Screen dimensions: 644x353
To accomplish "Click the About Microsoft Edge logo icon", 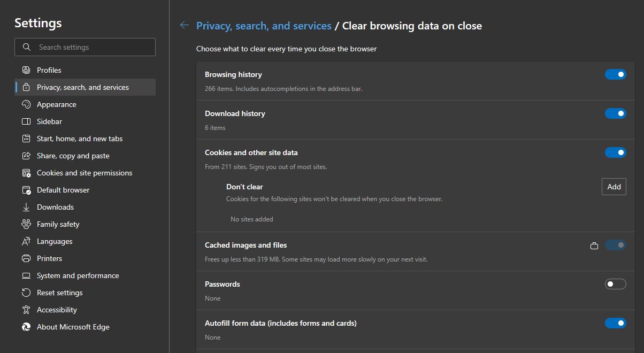I will (26, 327).
